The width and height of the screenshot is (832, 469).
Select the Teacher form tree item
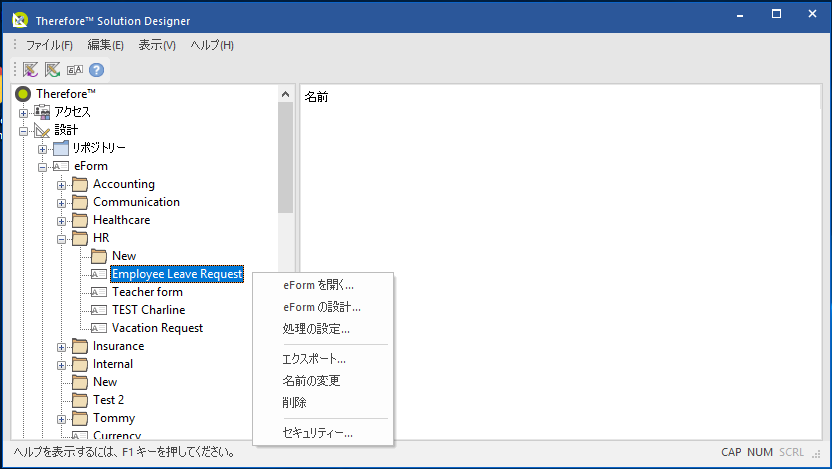click(147, 292)
